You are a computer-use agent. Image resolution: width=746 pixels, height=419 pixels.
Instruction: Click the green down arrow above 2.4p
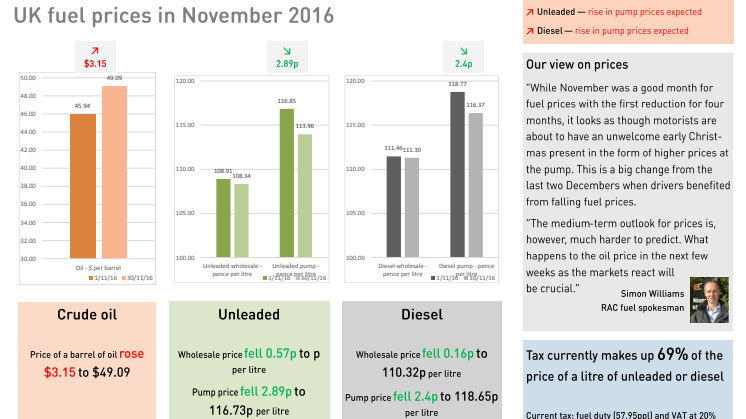pos(463,51)
